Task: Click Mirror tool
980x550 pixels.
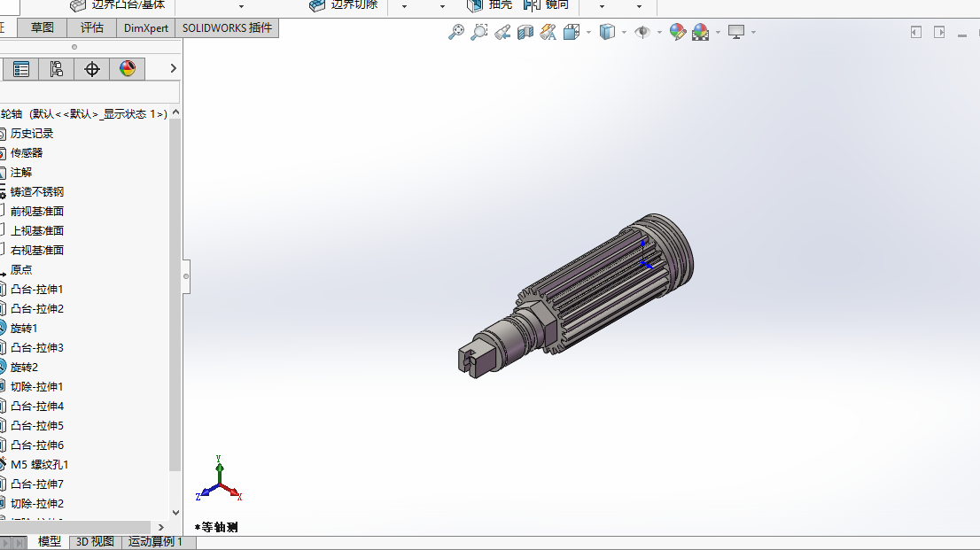Action: (x=546, y=5)
